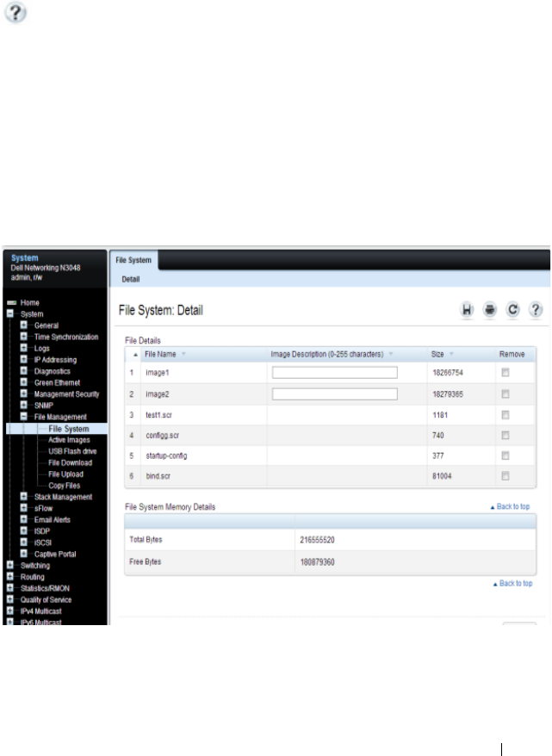The width and height of the screenshot is (552, 756).
Task: Click lower Back to top link
Action: click(x=513, y=584)
